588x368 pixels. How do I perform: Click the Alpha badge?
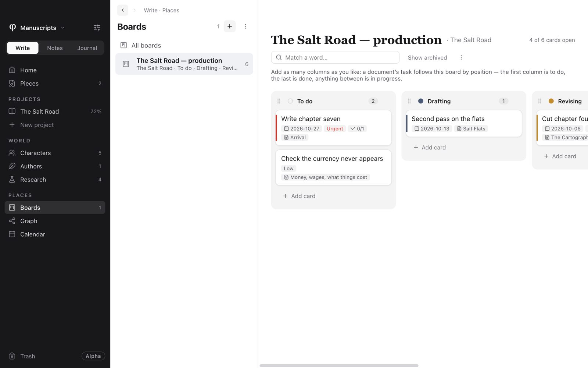pos(93,356)
